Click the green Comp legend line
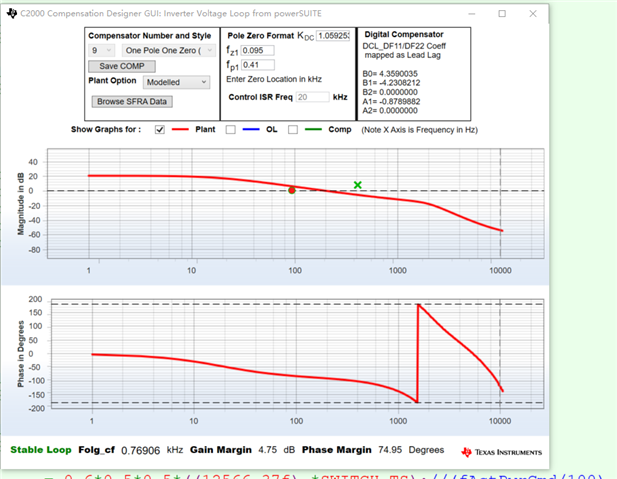This screenshot has width=617, height=479. [313, 129]
